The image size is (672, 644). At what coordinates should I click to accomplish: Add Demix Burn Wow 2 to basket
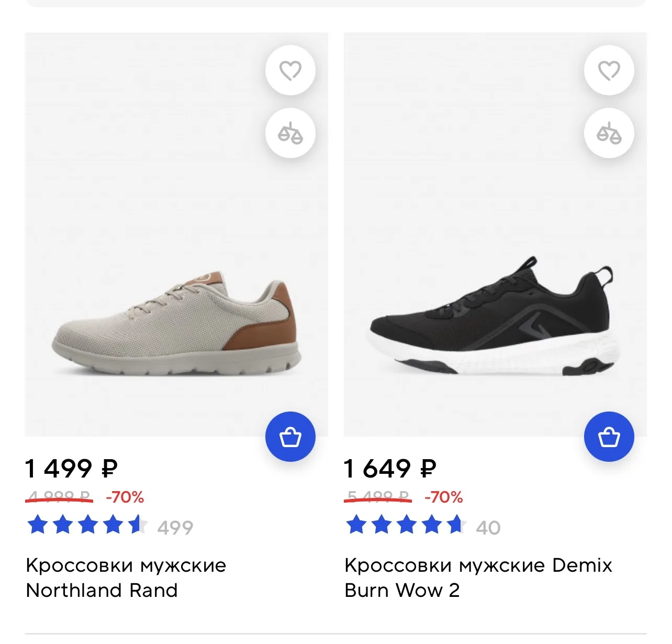point(609,437)
